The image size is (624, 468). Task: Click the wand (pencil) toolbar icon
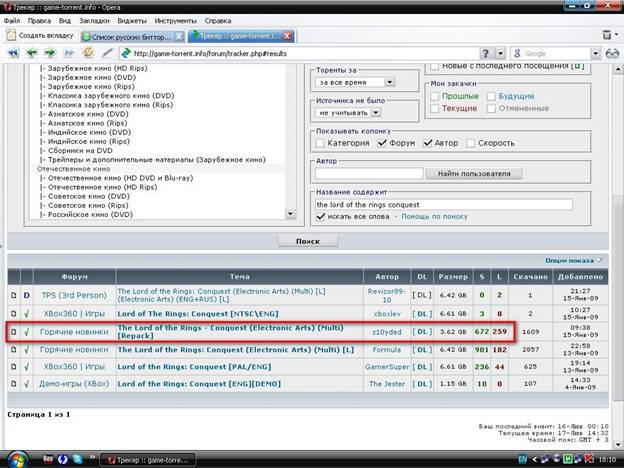pos(107,53)
